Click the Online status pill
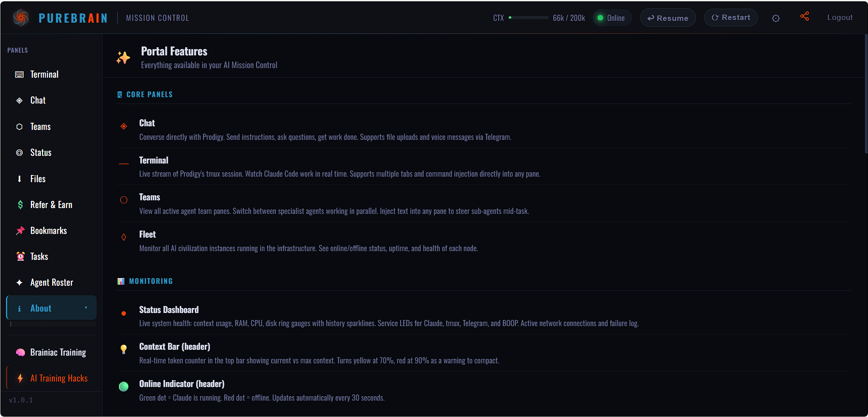This screenshot has width=868, height=417. pos(612,18)
